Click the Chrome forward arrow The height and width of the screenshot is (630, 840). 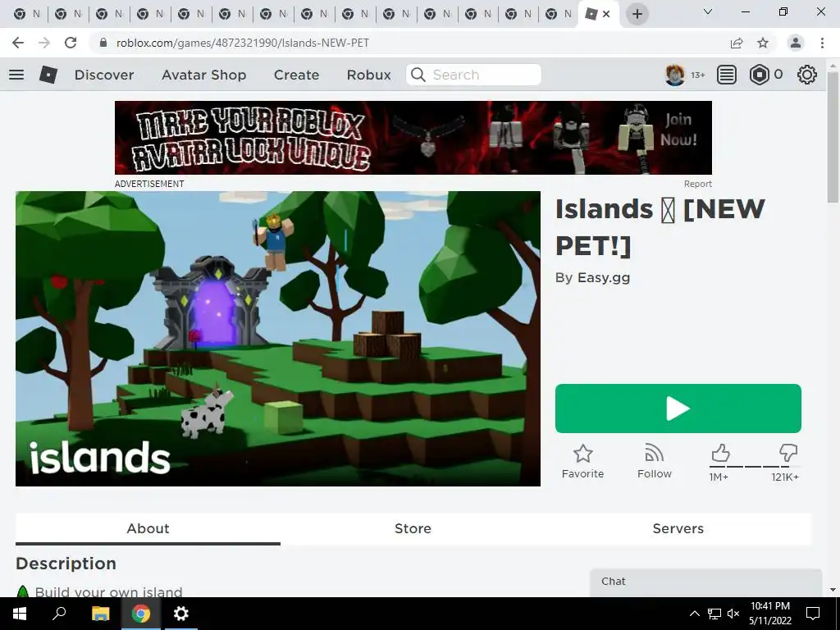[44, 43]
